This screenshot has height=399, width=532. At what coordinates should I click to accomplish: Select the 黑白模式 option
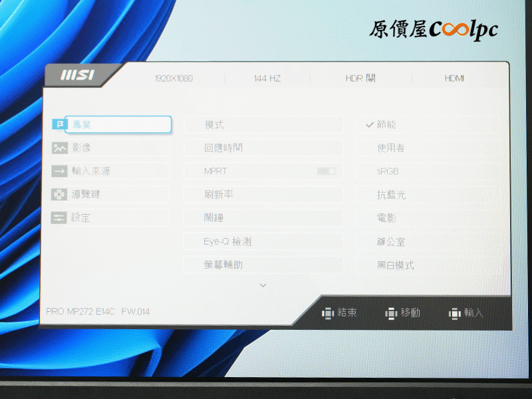[x=395, y=265]
